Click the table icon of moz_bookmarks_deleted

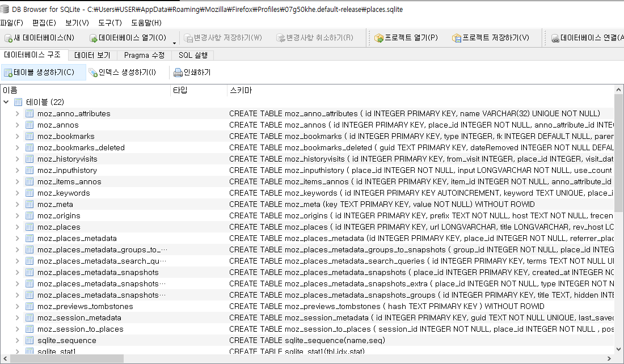pos(29,147)
